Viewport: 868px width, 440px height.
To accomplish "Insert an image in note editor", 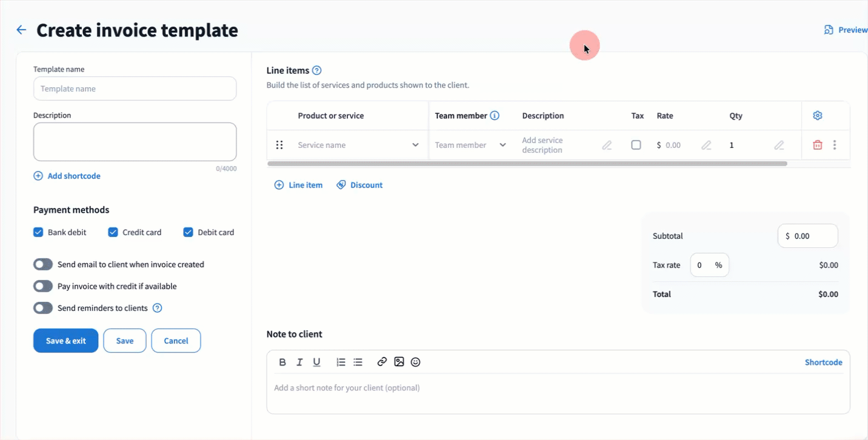I will (399, 362).
